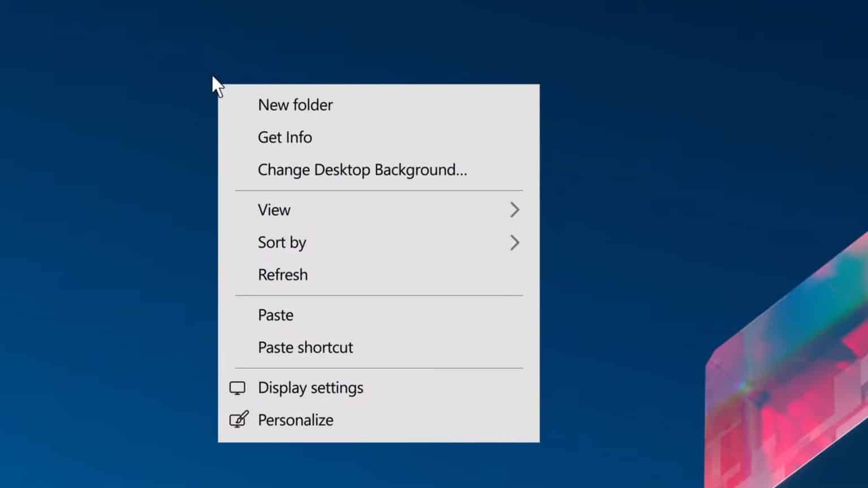Click "Refresh" to refresh the desktop
This screenshot has height=488, width=868.
point(283,275)
